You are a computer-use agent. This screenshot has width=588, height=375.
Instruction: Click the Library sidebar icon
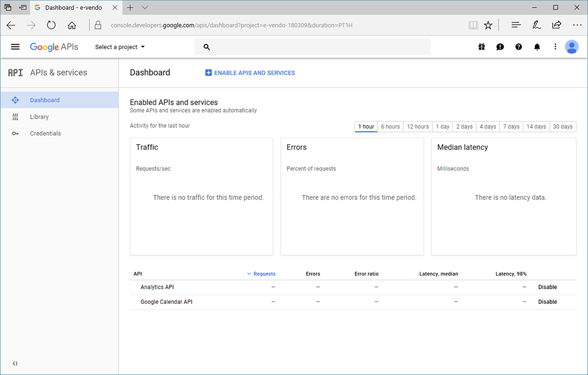pyautogui.click(x=15, y=117)
